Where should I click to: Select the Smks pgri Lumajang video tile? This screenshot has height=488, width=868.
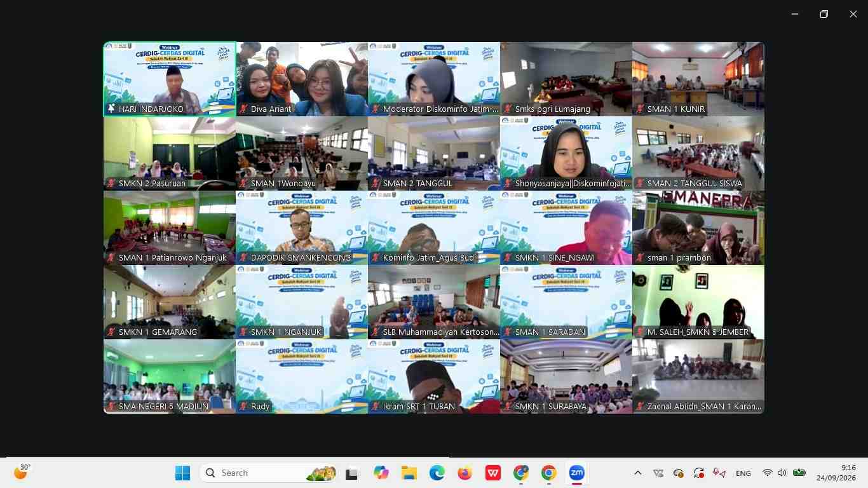[566, 79]
